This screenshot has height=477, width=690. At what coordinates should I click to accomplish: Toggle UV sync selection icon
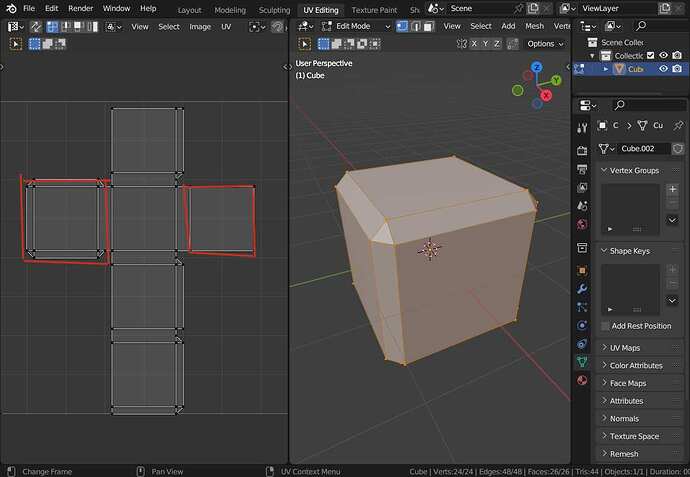coord(36,27)
